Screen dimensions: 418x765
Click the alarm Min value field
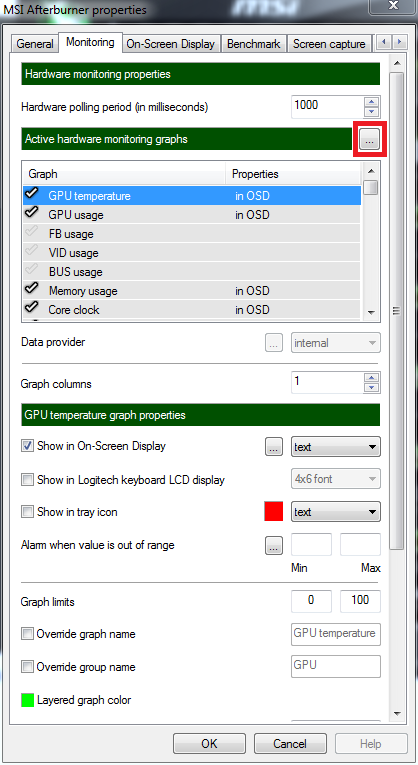pyautogui.click(x=311, y=545)
